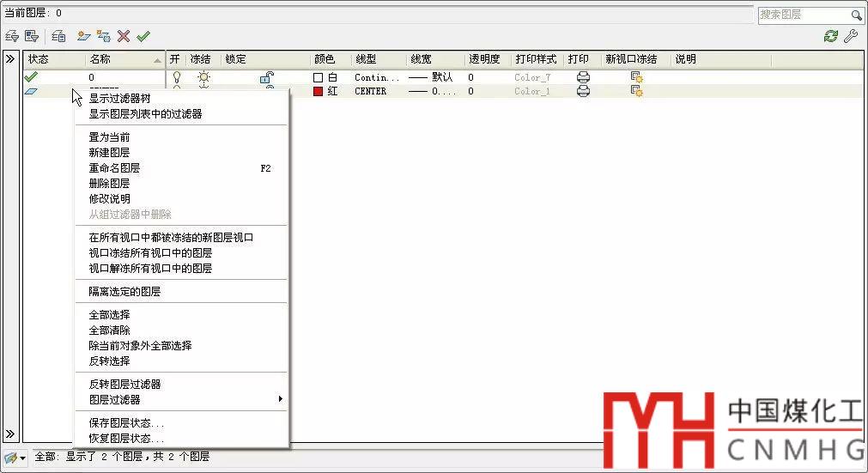This screenshot has width=868, height=473.
Task: Click the 线型 column header
Action: (379, 59)
